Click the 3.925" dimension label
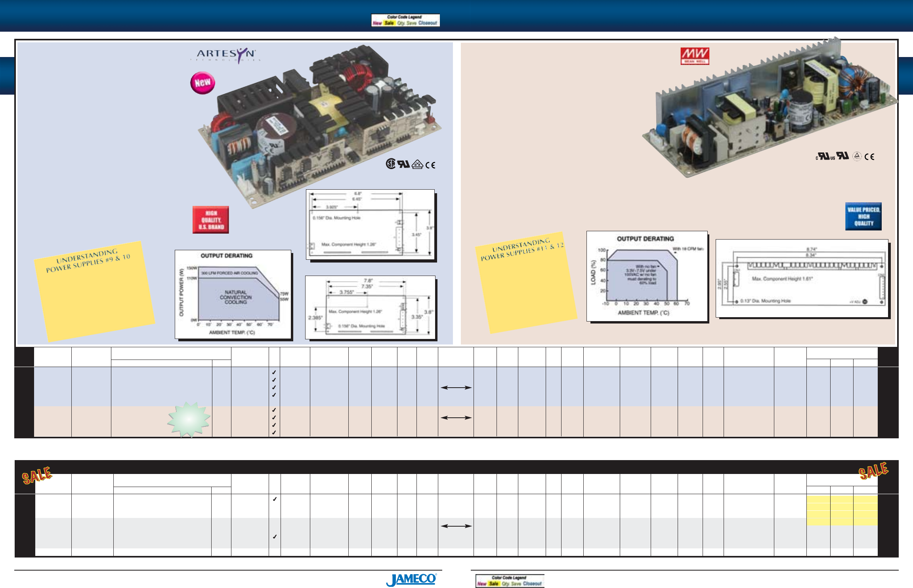Viewport: 913px width, 588px height. point(332,207)
